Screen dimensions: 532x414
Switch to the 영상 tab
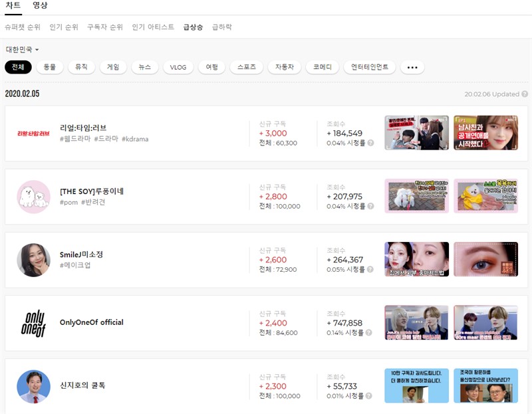coord(40,5)
